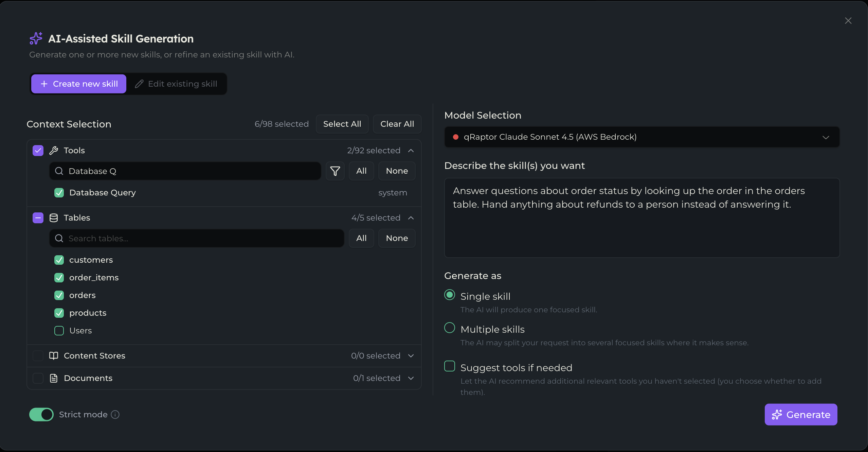
Task: Expand the Documents section
Action: [411, 378]
